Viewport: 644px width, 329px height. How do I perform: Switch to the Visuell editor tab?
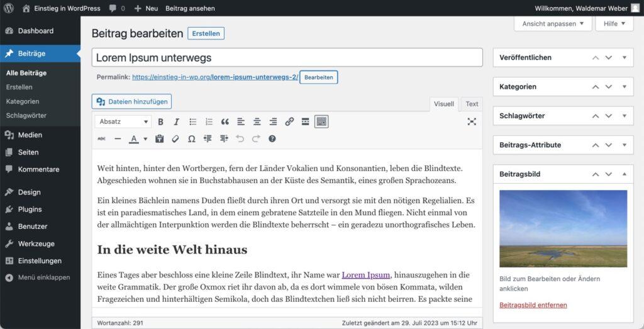click(444, 104)
